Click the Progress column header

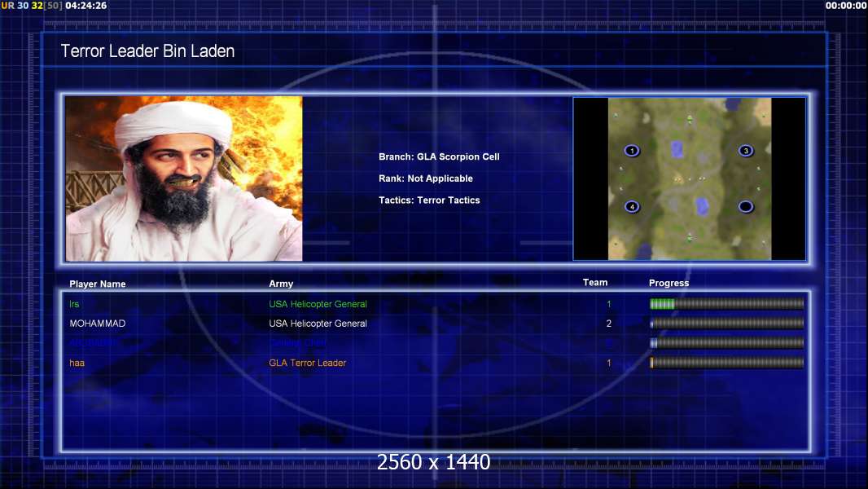tap(669, 283)
